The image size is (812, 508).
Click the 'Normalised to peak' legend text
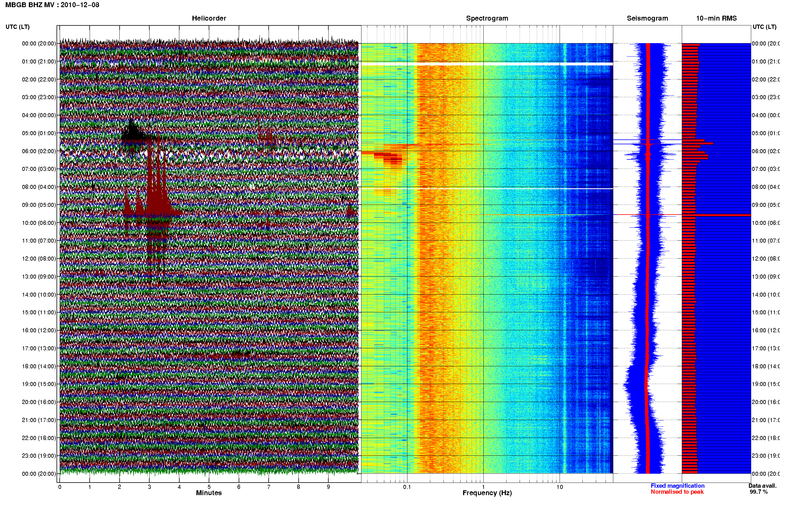pos(677,491)
